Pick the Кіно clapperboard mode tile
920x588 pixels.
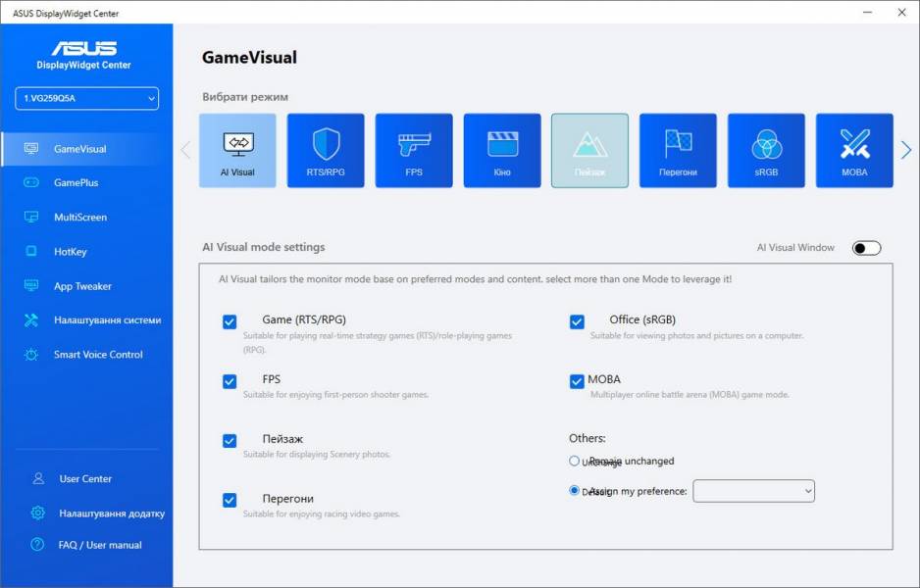(x=502, y=150)
